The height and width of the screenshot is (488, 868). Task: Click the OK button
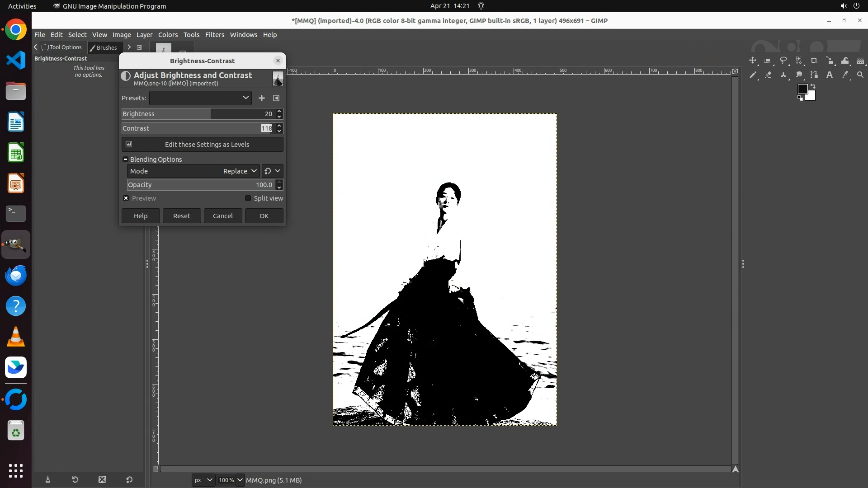(x=264, y=216)
